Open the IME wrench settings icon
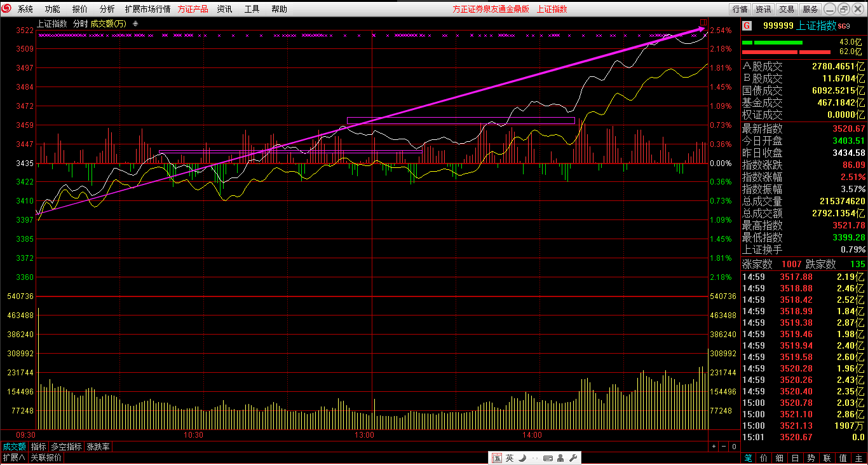 tap(572, 458)
